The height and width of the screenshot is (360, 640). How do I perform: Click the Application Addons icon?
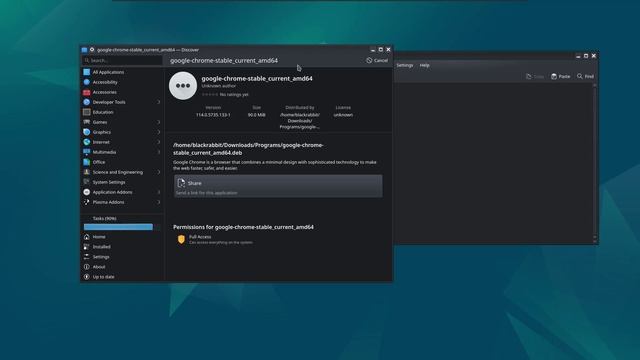[87, 192]
